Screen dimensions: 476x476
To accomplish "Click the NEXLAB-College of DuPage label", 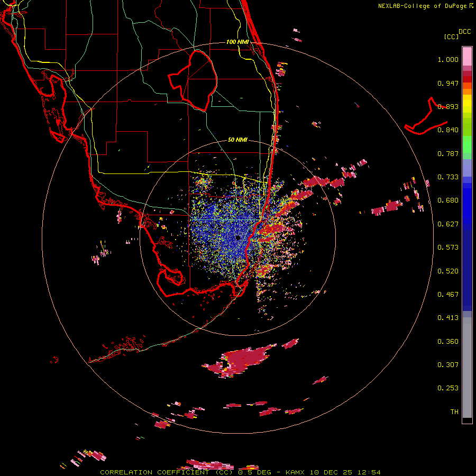I will [x=422, y=6].
